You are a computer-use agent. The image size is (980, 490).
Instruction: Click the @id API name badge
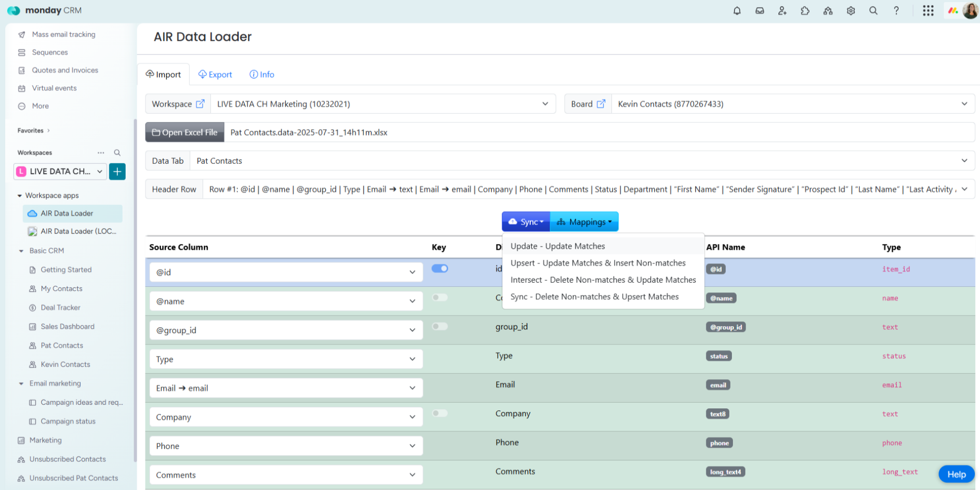click(716, 269)
